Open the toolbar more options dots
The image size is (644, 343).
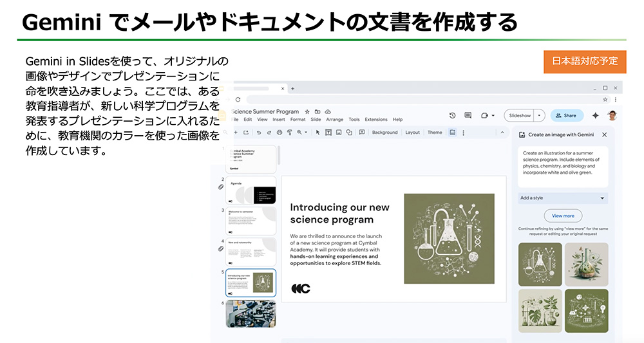463,133
